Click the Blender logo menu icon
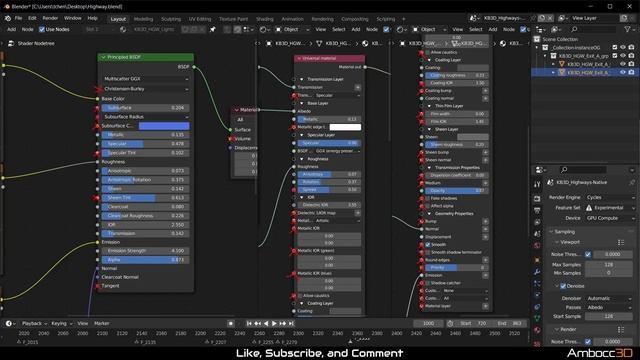Screen dimensions: 640x360 (8, 18)
